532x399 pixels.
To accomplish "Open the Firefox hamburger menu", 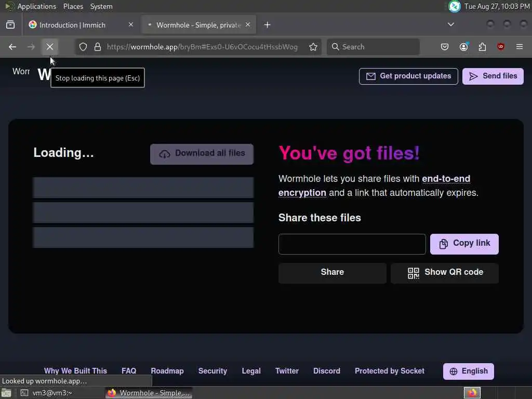I will [x=520, y=47].
